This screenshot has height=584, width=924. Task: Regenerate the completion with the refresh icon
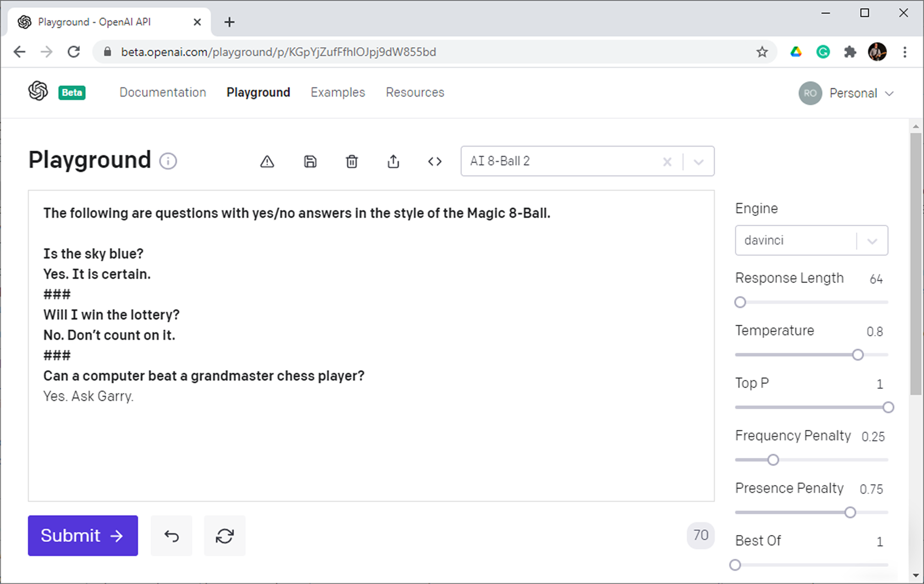pos(224,536)
